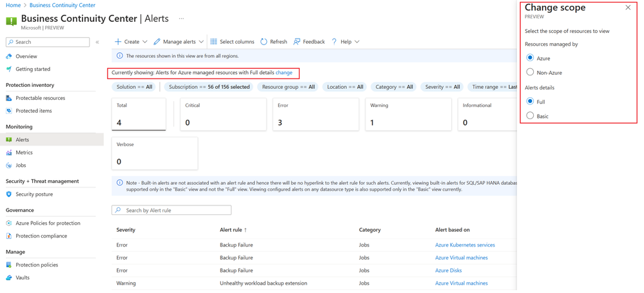Open the Help dropdown menu
This screenshot has width=644, height=293.
[346, 41]
